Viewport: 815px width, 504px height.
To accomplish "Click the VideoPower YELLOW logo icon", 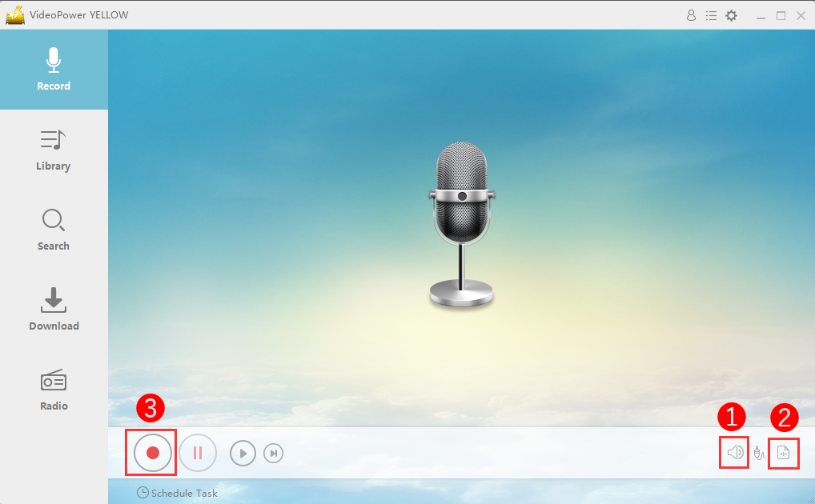I will coord(16,15).
